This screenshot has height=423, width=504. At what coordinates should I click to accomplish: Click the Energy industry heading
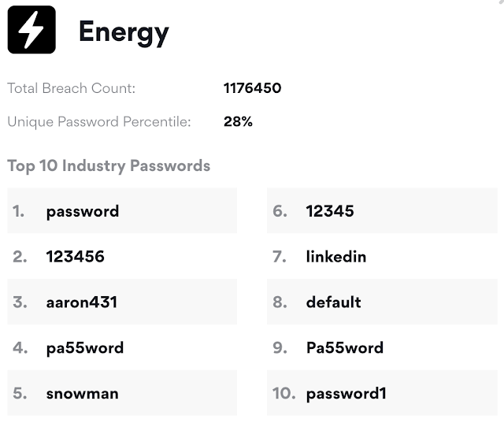tap(124, 33)
